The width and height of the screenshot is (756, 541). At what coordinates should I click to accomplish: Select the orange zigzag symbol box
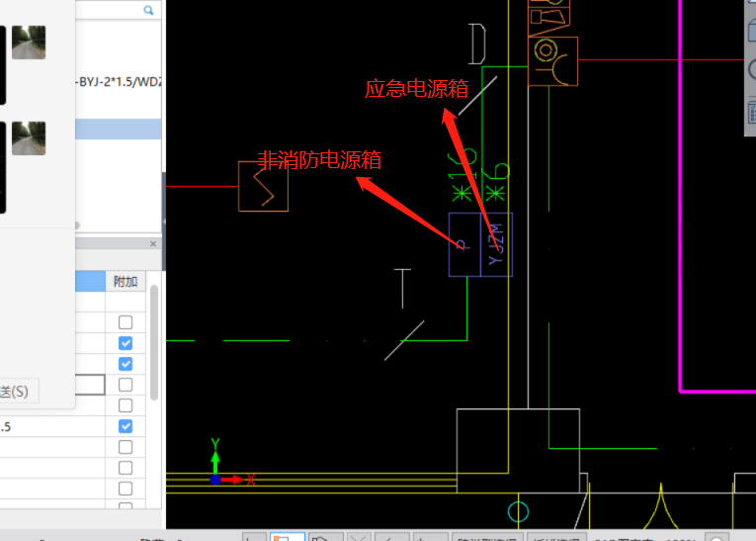click(x=263, y=186)
